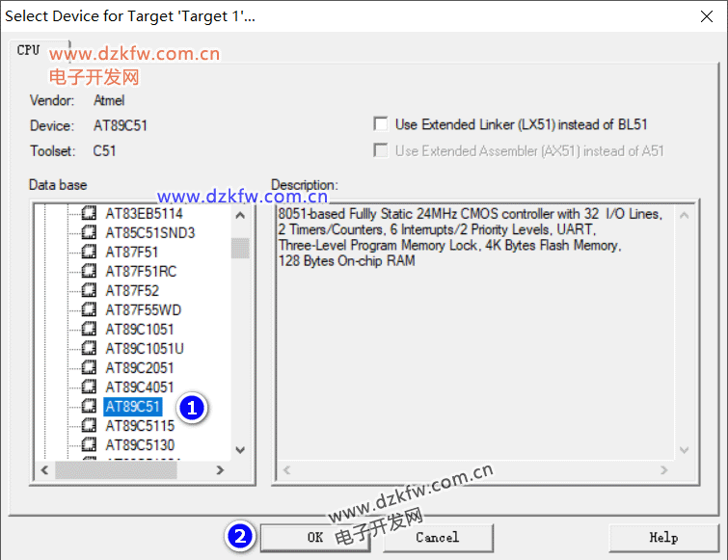Screen dimensions: 728x560
Task: Click the chip icon next to AT87F51RC
Action: [x=89, y=271]
